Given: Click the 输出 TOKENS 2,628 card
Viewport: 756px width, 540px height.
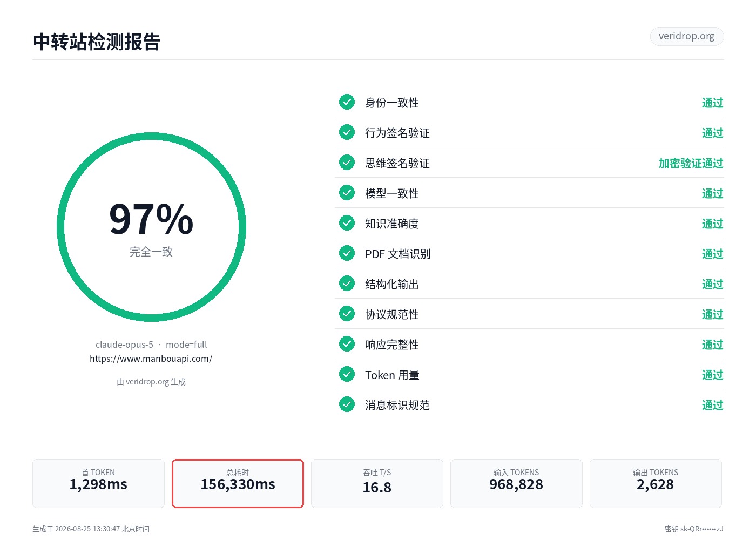Looking at the screenshot, I should pos(656,483).
